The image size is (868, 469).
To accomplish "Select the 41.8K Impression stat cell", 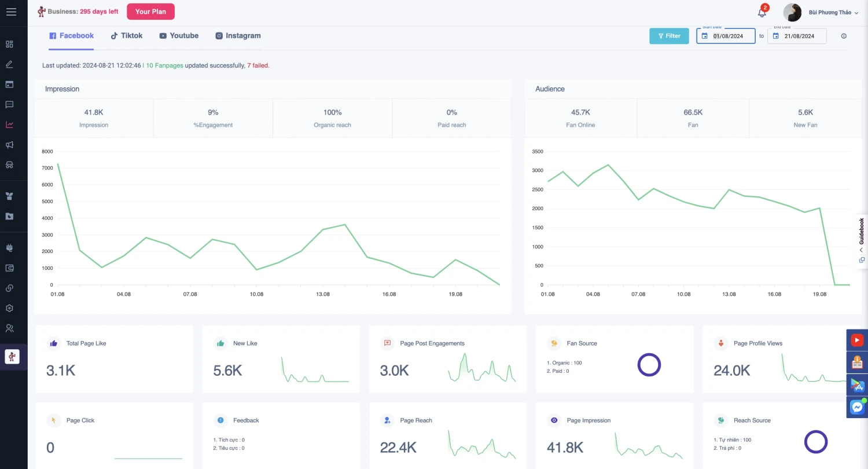I will [94, 118].
